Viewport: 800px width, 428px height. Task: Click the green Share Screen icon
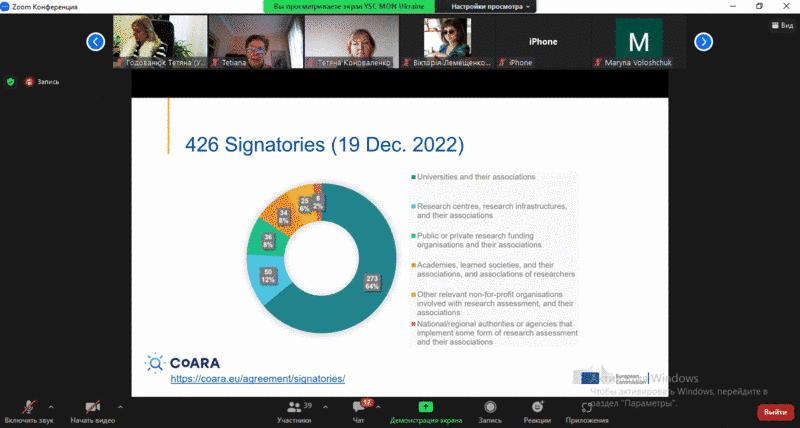click(425, 407)
